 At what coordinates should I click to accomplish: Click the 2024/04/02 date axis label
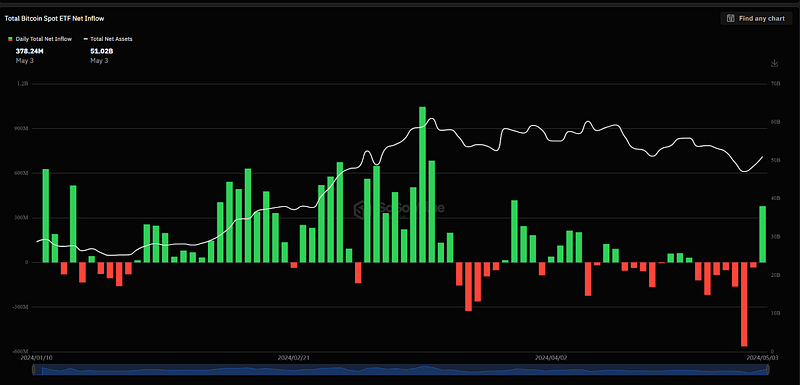551,357
